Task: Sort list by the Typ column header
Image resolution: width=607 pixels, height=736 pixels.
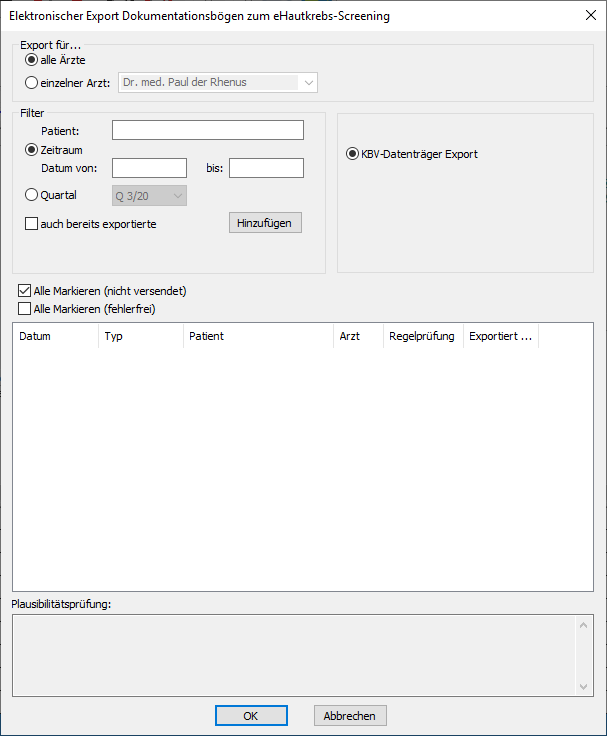Action: click(x=141, y=336)
